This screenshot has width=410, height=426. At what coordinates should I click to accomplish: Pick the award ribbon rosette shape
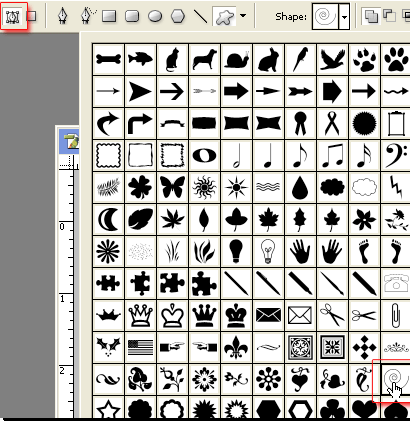click(300, 123)
